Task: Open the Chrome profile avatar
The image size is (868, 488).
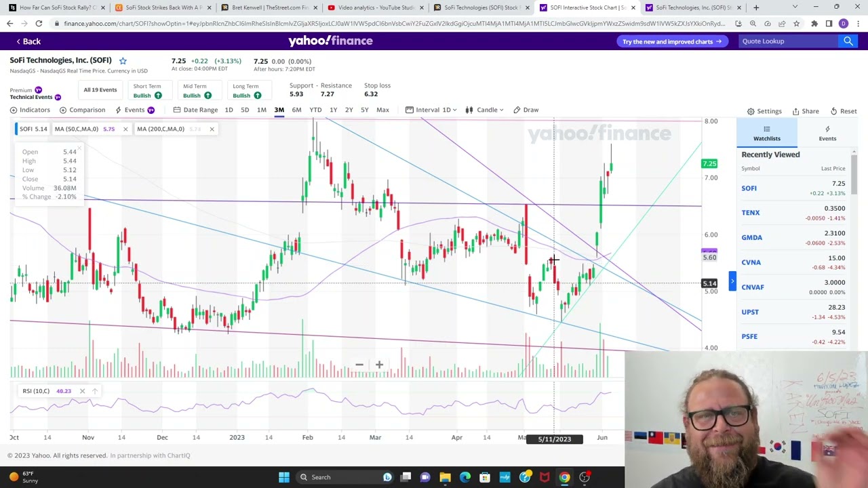Action: pyautogui.click(x=843, y=24)
